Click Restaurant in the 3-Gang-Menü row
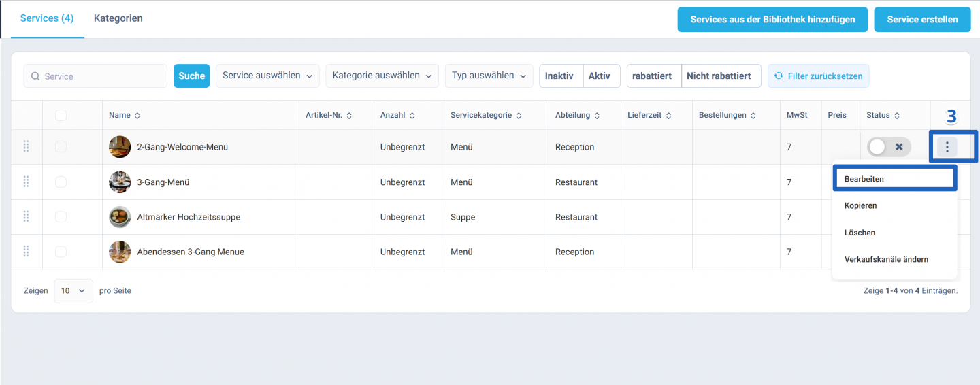980x385 pixels. [576, 182]
